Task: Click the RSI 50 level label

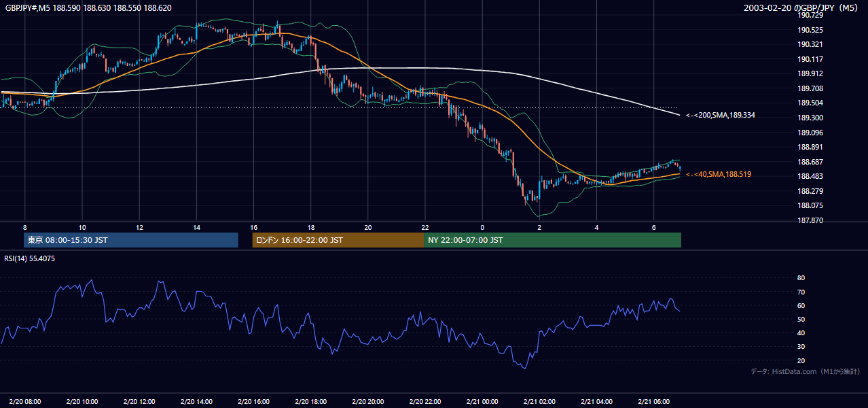Action: 801,320
